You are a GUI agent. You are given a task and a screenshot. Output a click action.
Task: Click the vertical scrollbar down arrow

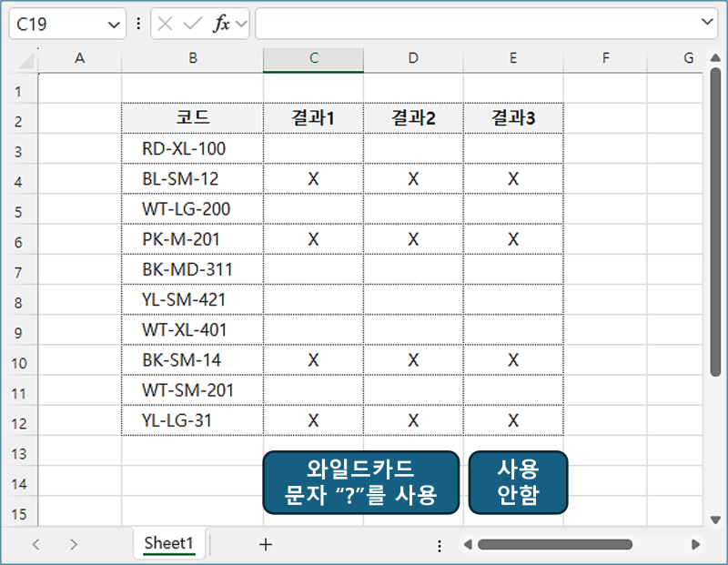[715, 520]
